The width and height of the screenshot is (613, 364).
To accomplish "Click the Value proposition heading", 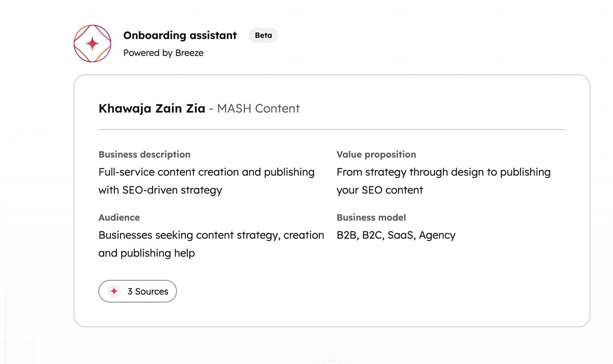I will (376, 154).
